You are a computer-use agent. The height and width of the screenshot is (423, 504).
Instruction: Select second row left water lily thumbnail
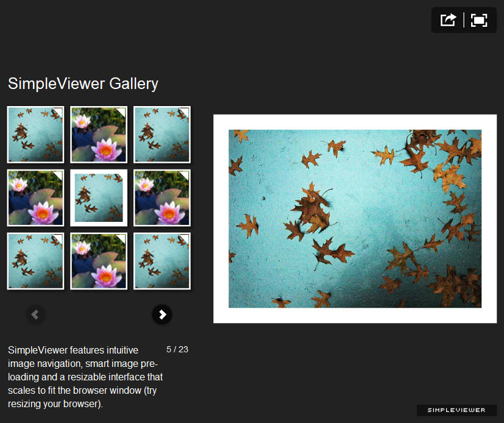point(35,197)
